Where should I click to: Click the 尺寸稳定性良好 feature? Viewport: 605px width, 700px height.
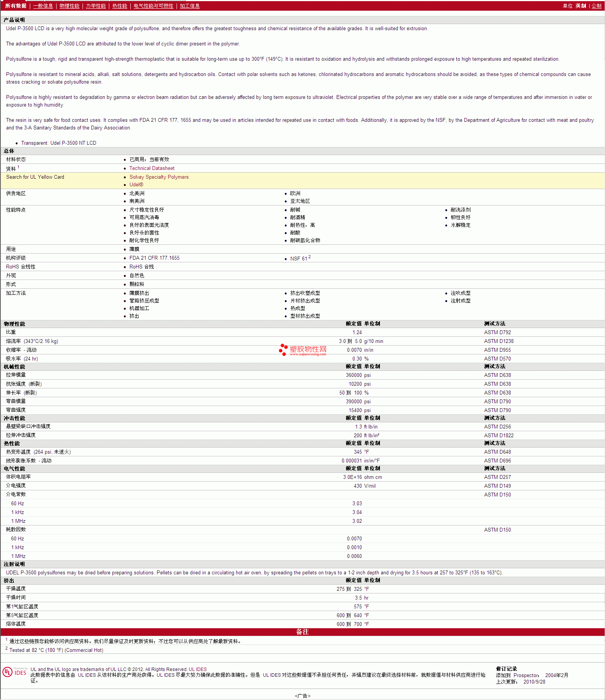pos(147,210)
